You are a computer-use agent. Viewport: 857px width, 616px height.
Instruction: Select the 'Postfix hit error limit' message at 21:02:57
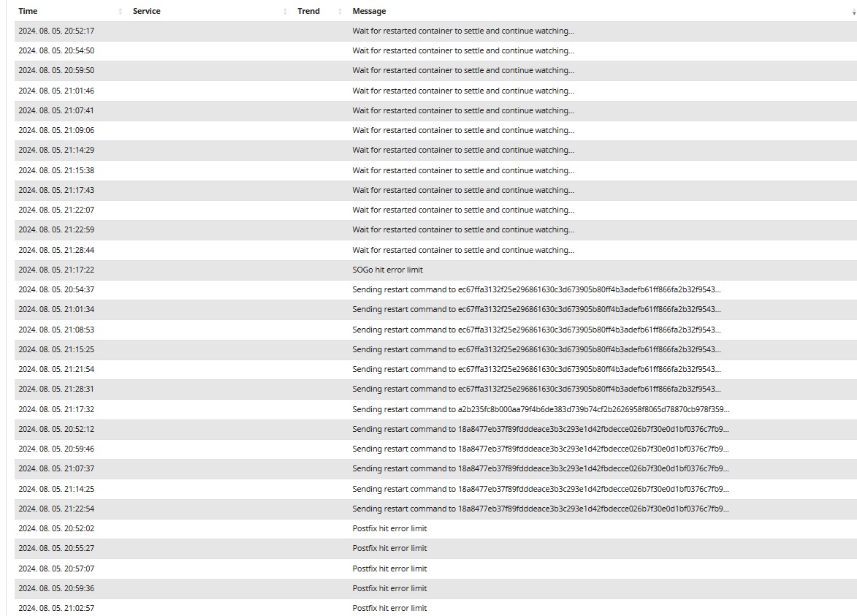(x=389, y=609)
